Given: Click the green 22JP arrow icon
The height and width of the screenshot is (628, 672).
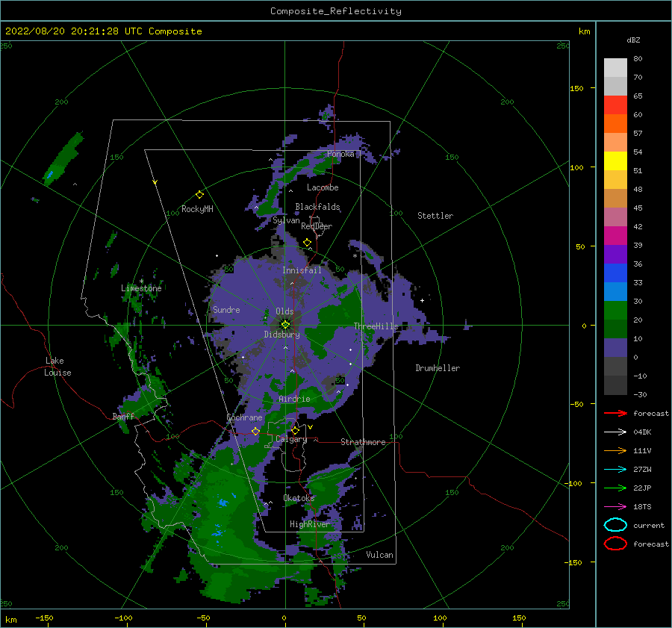Looking at the screenshot, I should click(615, 488).
